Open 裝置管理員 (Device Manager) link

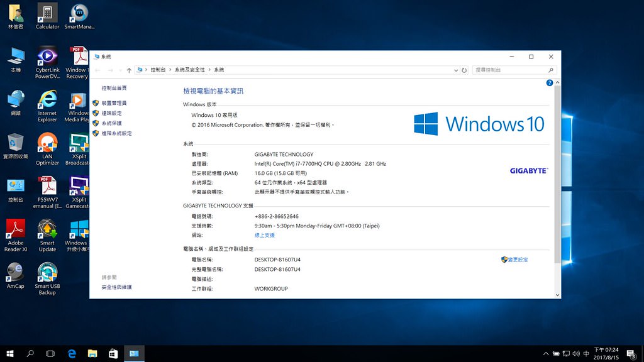click(x=114, y=104)
